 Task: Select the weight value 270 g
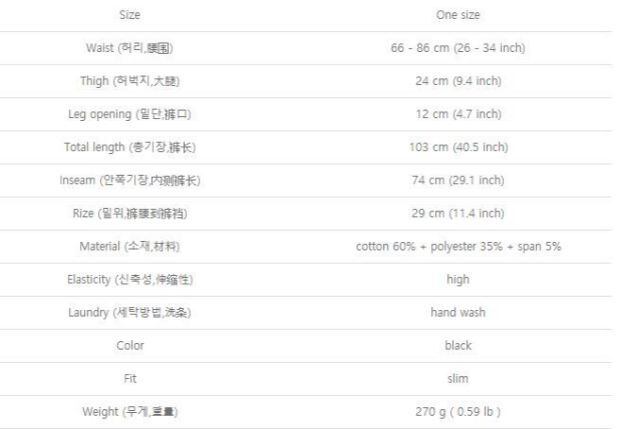click(458, 411)
